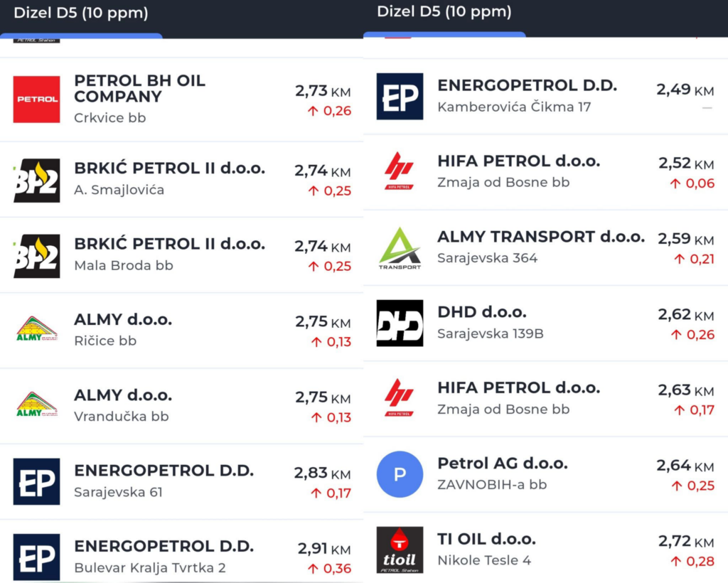The image size is (728, 583).
Task: Open the Petrol AG d.o.o. station name
Action: (502, 464)
